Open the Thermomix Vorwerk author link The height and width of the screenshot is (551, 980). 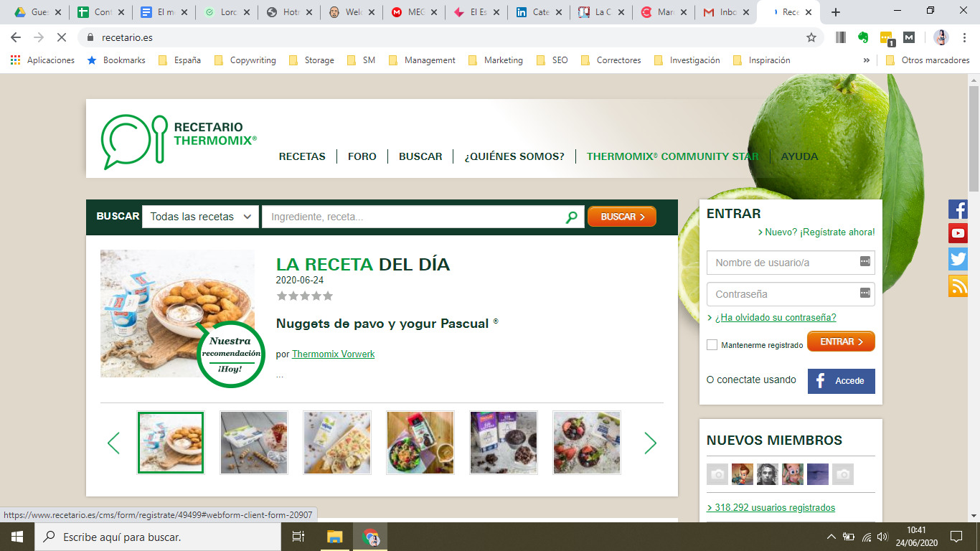point(333,354)
